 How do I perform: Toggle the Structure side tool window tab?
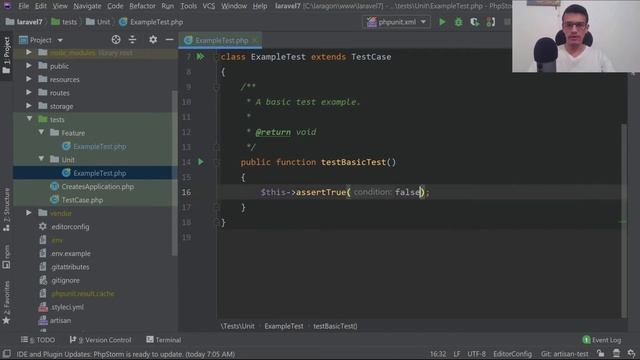point(7,209)
